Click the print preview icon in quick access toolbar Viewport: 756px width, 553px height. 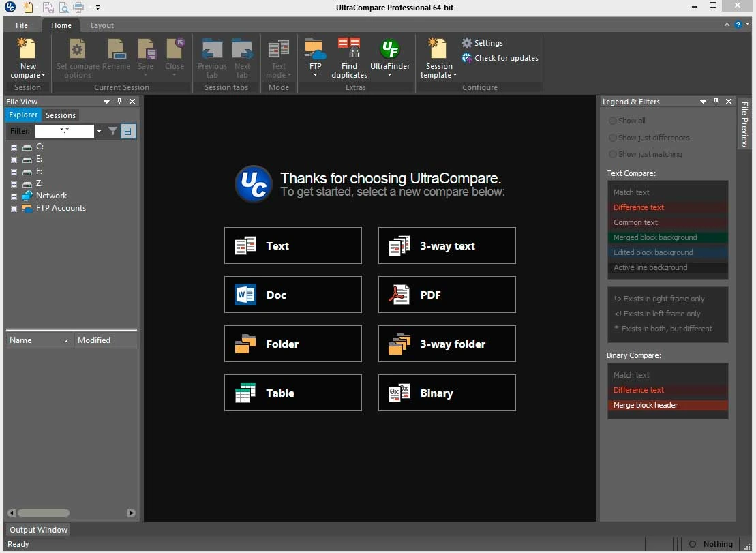[63, 8]
